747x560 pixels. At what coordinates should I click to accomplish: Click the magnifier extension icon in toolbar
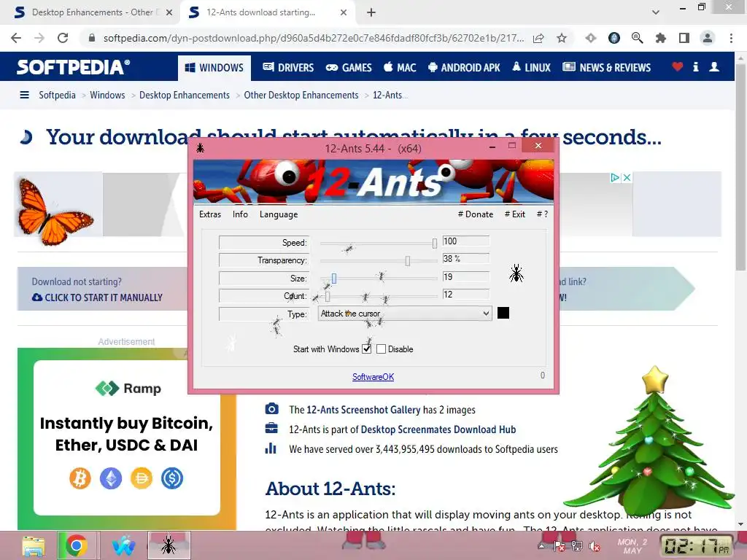(x=637, y=38)
